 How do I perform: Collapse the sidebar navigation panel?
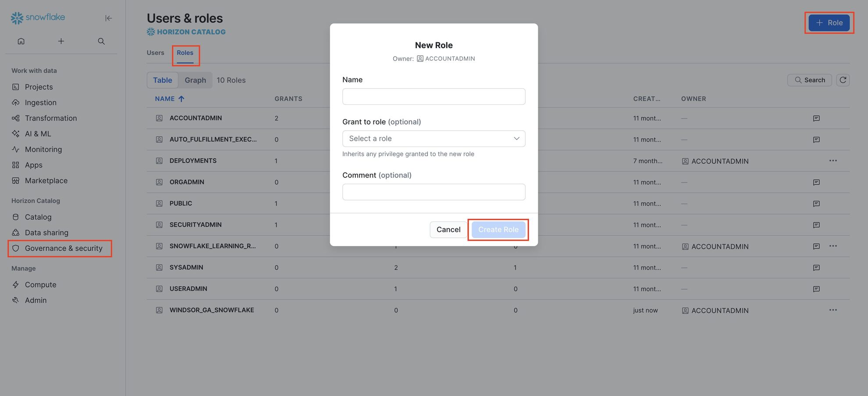coord(108,18)
